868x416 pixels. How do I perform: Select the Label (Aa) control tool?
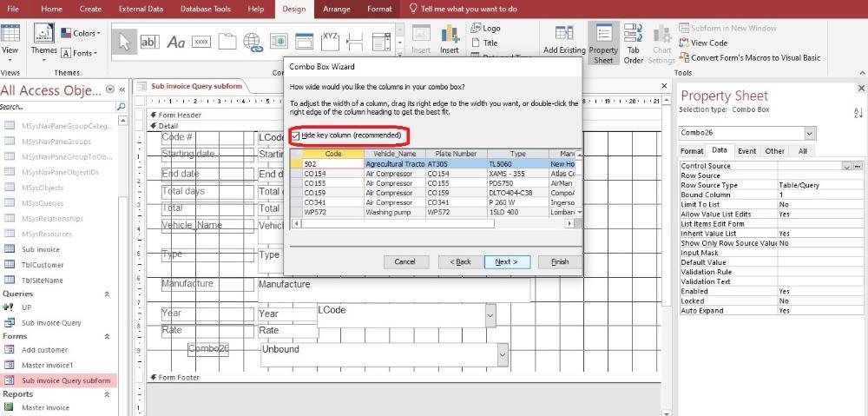pos(175,42)
